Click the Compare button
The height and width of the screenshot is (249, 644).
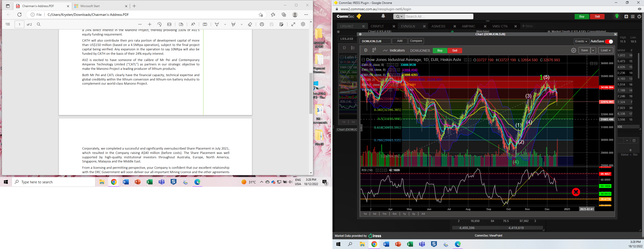tap(416, 41)
